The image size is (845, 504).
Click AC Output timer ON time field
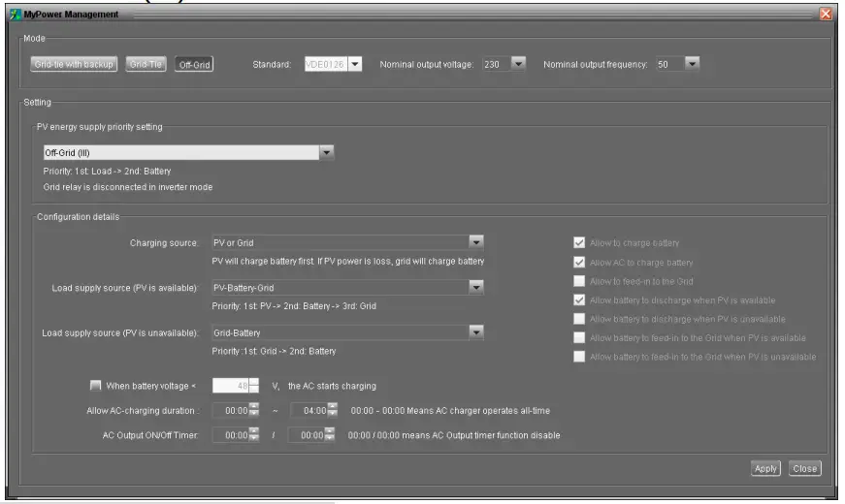(231, 435)
